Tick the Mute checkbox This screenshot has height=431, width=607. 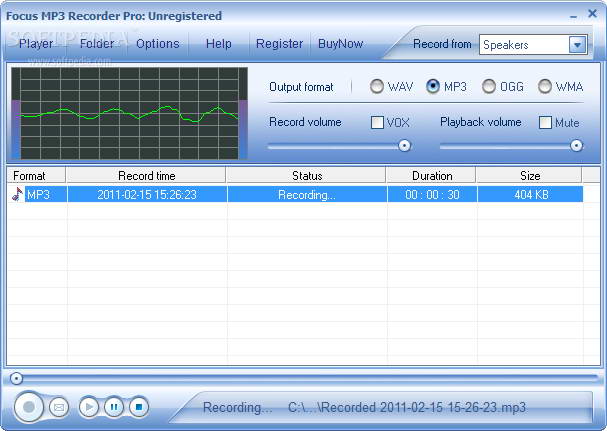pos(545,122)
